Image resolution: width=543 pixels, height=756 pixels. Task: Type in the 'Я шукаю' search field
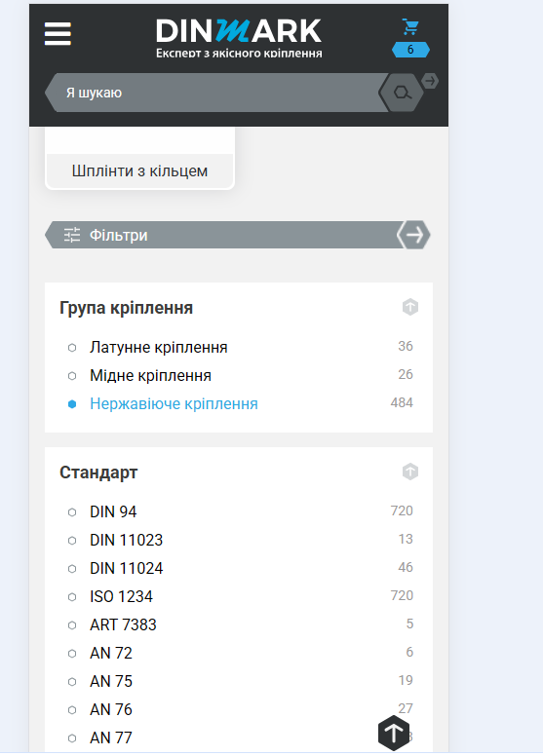[x=217, y=93]
